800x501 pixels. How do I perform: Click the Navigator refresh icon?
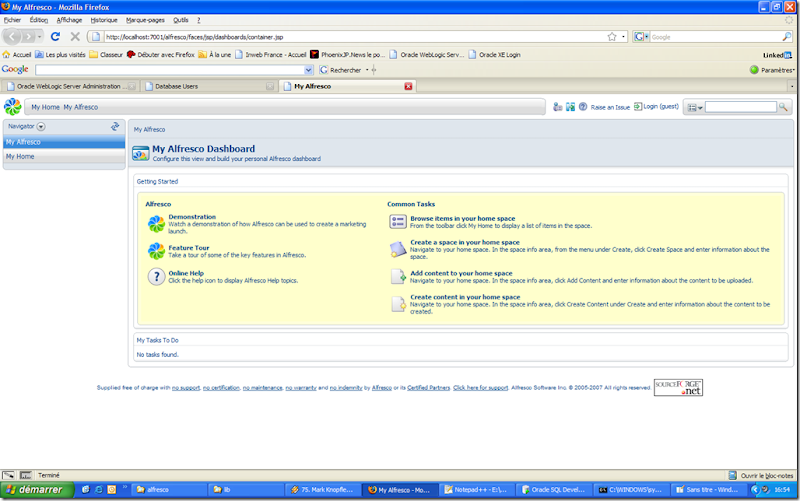[x=115, y=126]
